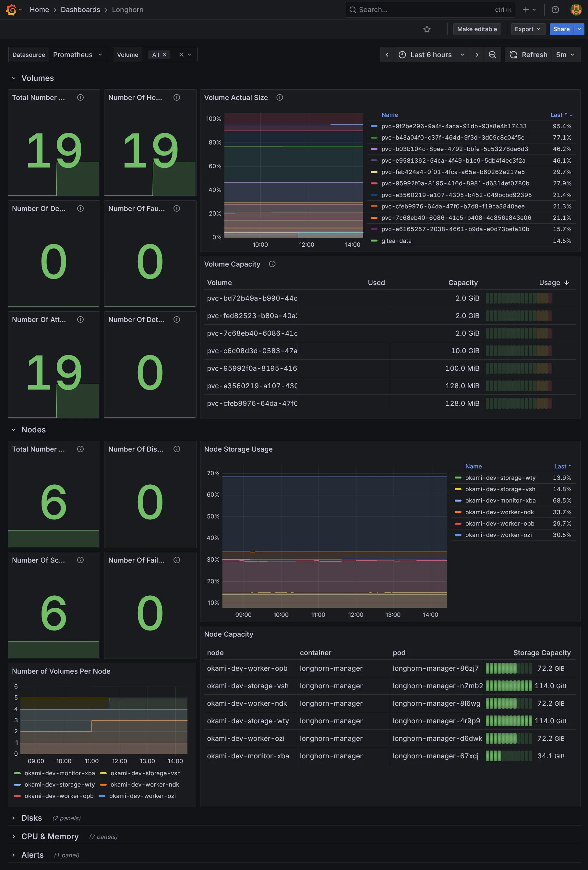The image size is (588, 870).
Task: Toggle okami-dev-monitor-xba series in Node Storage legend
Action: [x=500, y=501]
